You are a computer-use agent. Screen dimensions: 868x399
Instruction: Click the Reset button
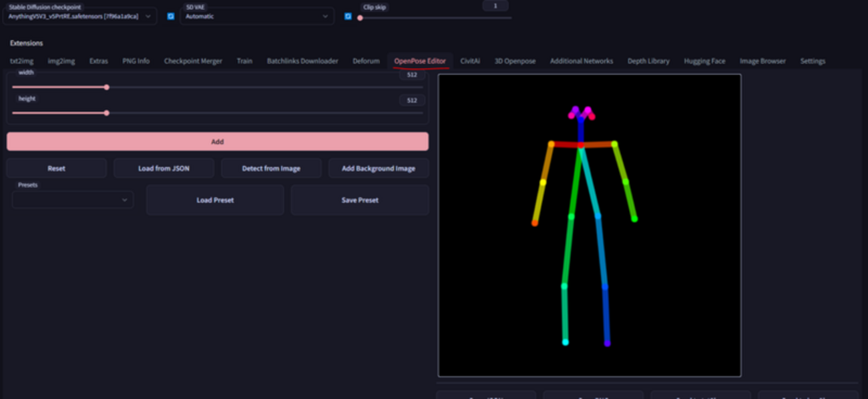[x=57, y=168]
